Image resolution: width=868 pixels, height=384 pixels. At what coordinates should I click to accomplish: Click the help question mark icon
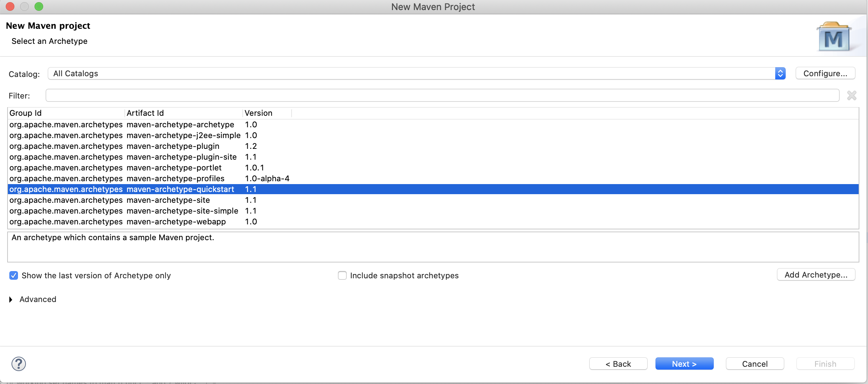coord(19,364)
